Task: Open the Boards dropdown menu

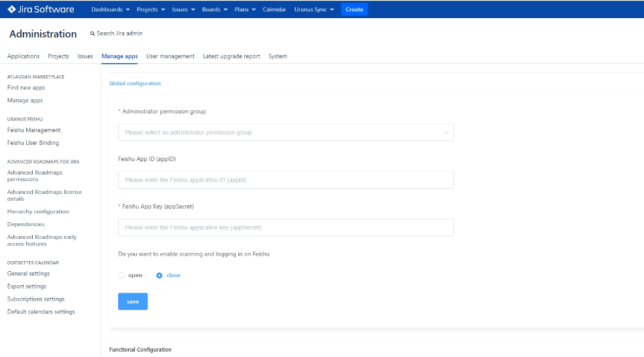Action: (215, 9)
